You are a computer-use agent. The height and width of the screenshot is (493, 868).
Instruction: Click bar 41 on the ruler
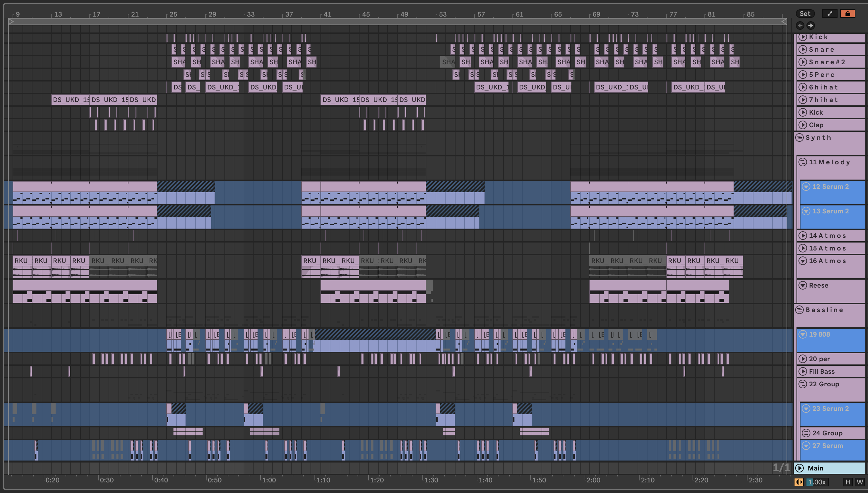click(x=327, y=14)
